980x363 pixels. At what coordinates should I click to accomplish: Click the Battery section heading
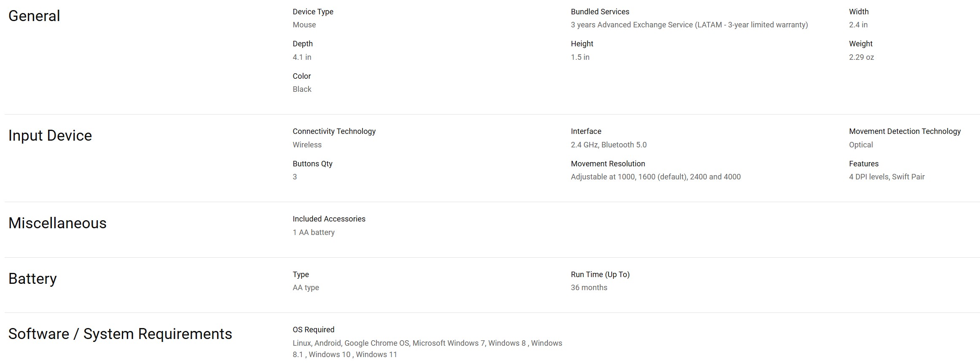(x=32, y=279)
